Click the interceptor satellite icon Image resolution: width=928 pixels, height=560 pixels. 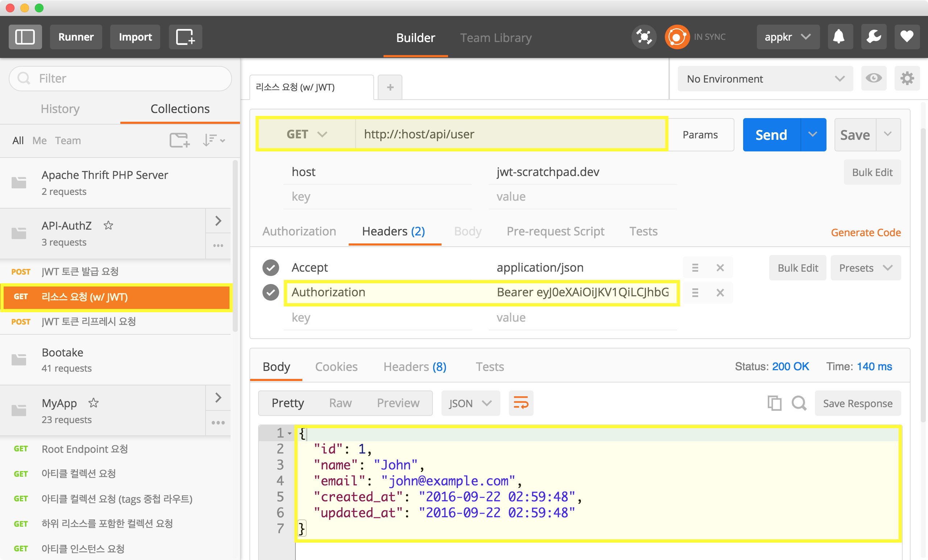coord(644,37)
